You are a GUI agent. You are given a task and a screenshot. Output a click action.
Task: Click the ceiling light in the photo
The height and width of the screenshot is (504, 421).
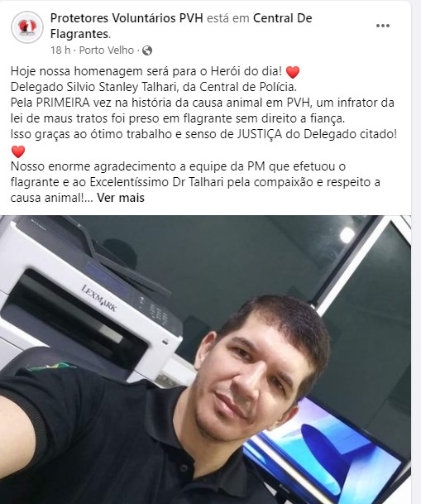[x=347, y=235]
